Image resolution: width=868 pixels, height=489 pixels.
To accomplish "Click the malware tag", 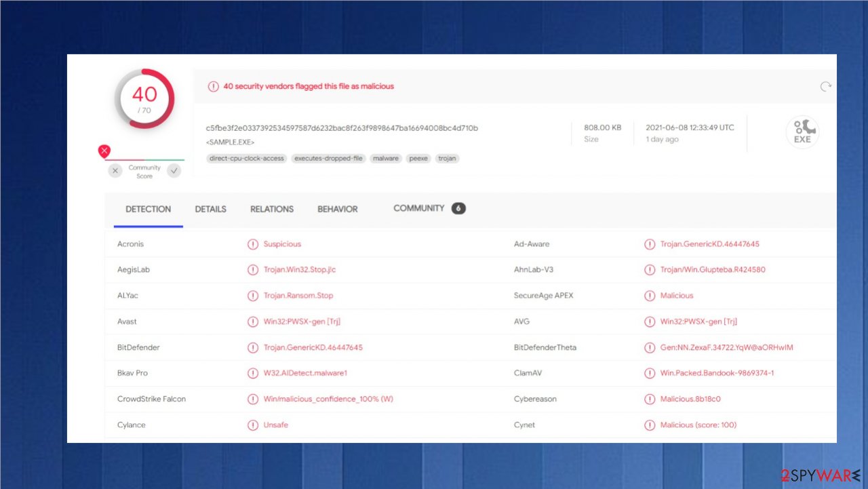I will (x=386, y=158).
